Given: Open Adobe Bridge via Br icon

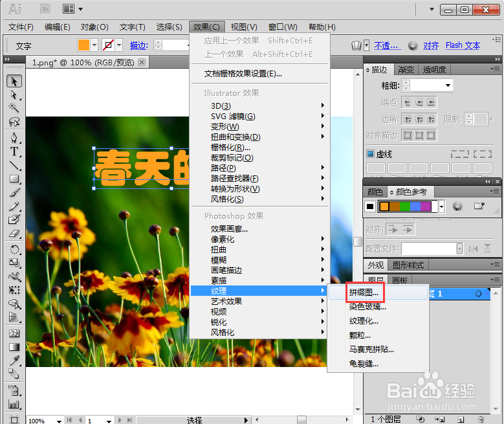Looking at the screenshot, I should point(45,9).
